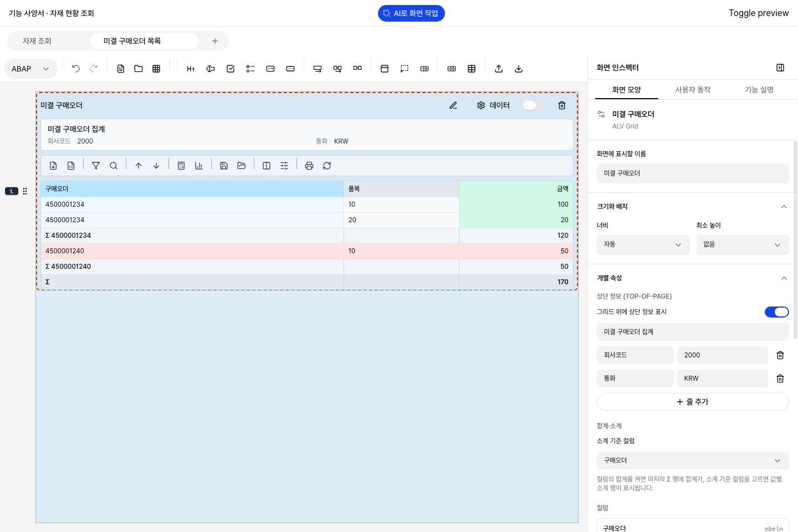This screenshot has height=532, width=798.
Task: Remove the 회사코드 row with its trash icon
Action: click(780, 355)
